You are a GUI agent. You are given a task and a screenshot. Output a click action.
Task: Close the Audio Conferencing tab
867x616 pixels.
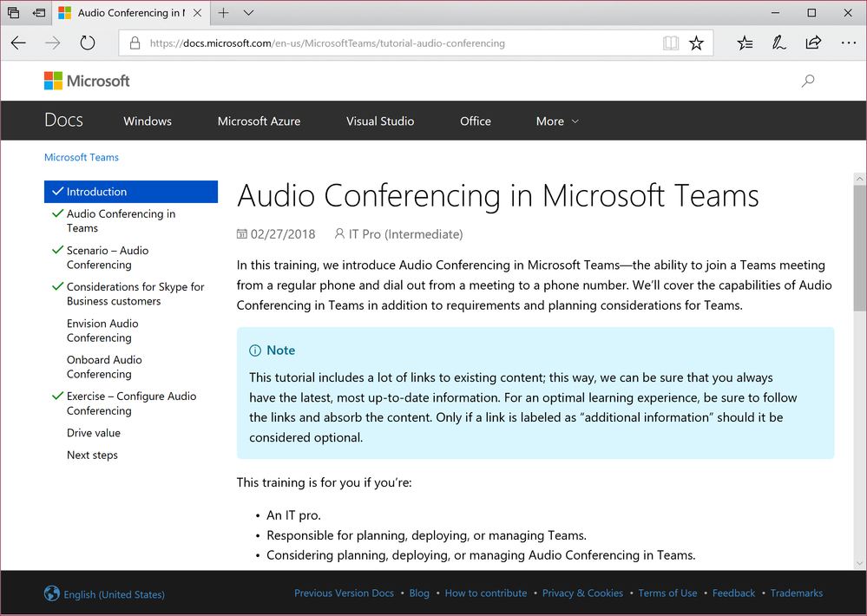point(197,13)
